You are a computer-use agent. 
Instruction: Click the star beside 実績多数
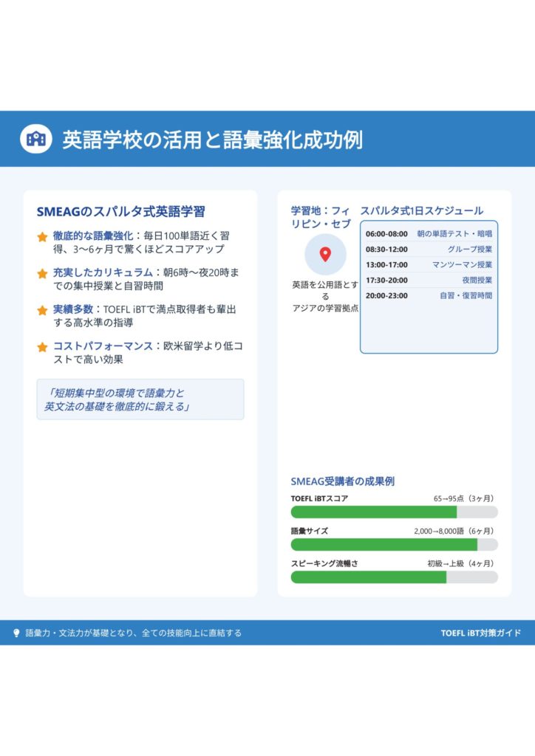43,310
